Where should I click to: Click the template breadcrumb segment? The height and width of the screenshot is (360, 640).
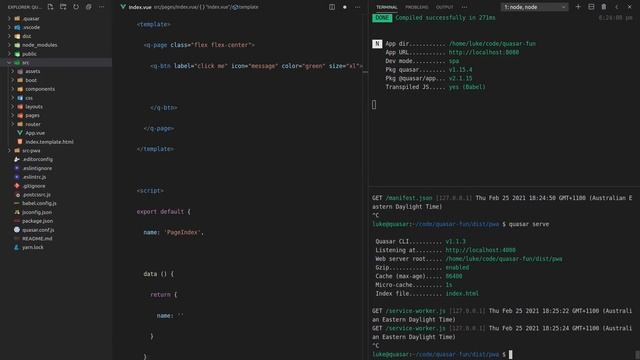pyautogui.click(x=246, y=7)
